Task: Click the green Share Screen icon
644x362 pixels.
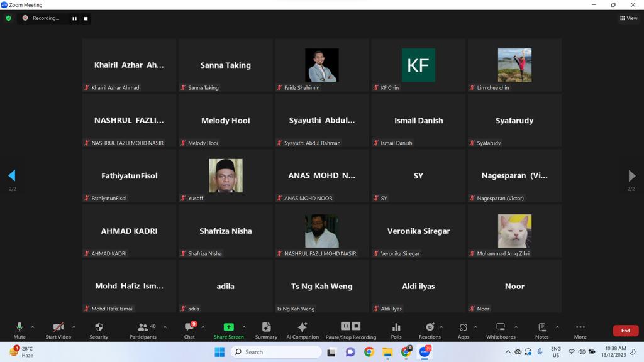Action: (228, 327)
